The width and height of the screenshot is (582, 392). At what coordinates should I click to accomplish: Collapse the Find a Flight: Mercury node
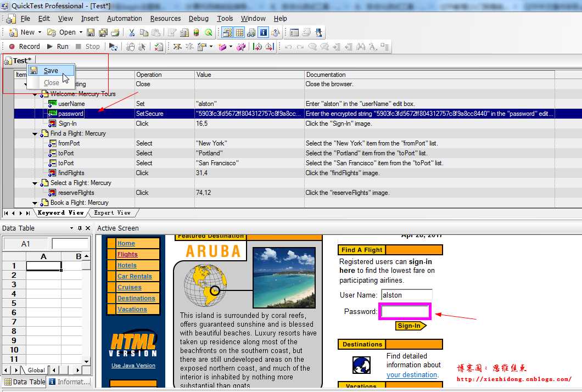[35, 133]
